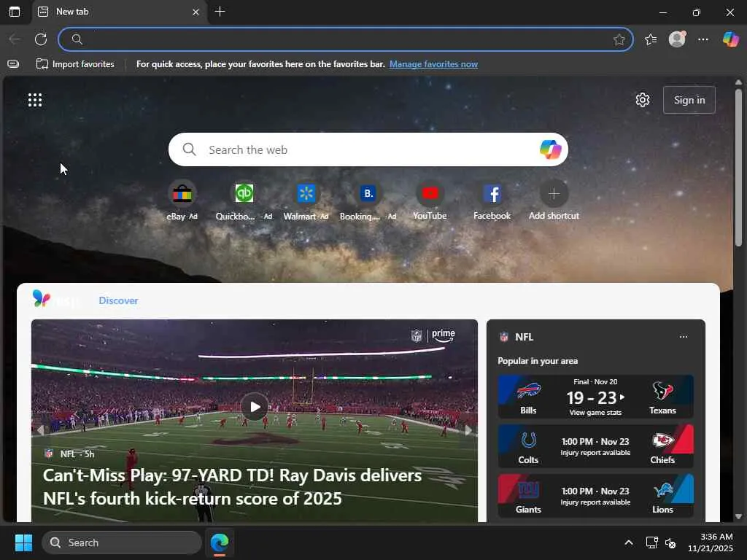Show hidden system tray icons

point(629,542)
